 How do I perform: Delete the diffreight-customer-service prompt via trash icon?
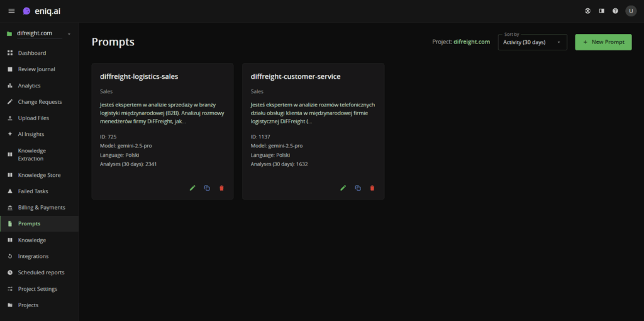click(x=372, y=188)
